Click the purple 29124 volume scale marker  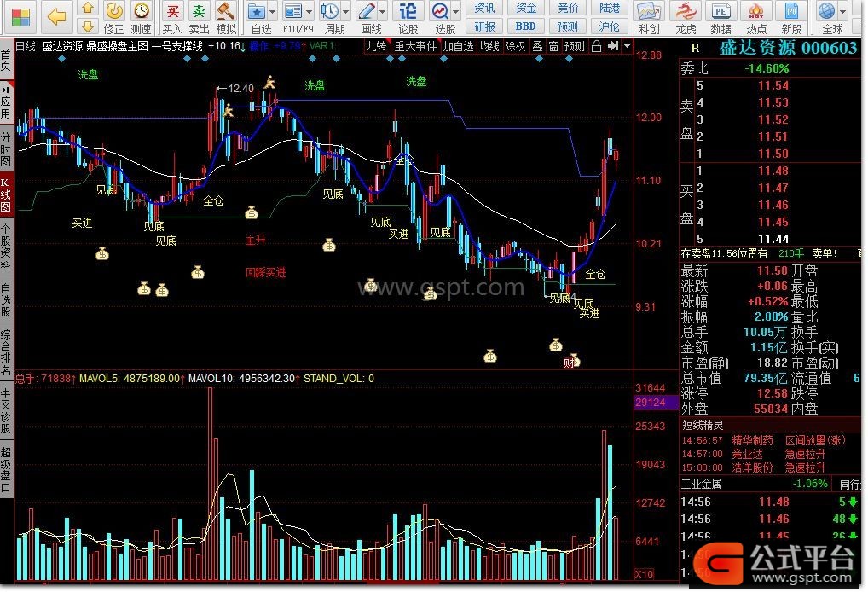[656, 402]
